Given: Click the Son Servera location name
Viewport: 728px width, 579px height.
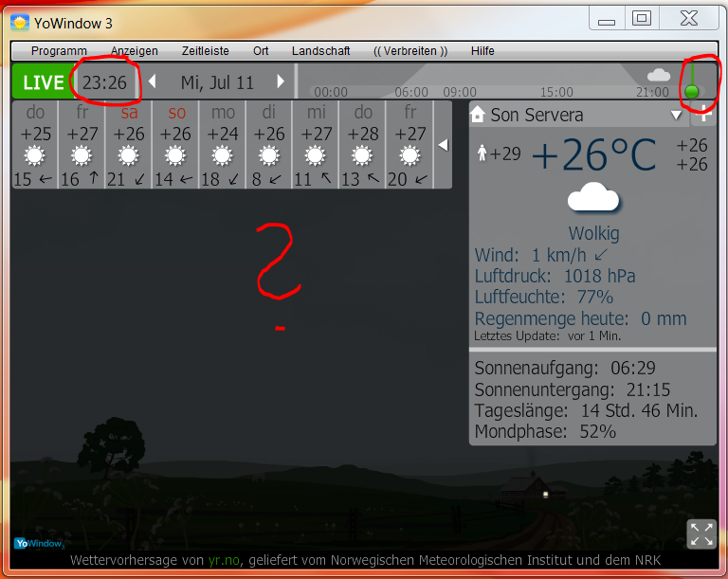Looking at the screenshot, I should click(x=537, y=115).
